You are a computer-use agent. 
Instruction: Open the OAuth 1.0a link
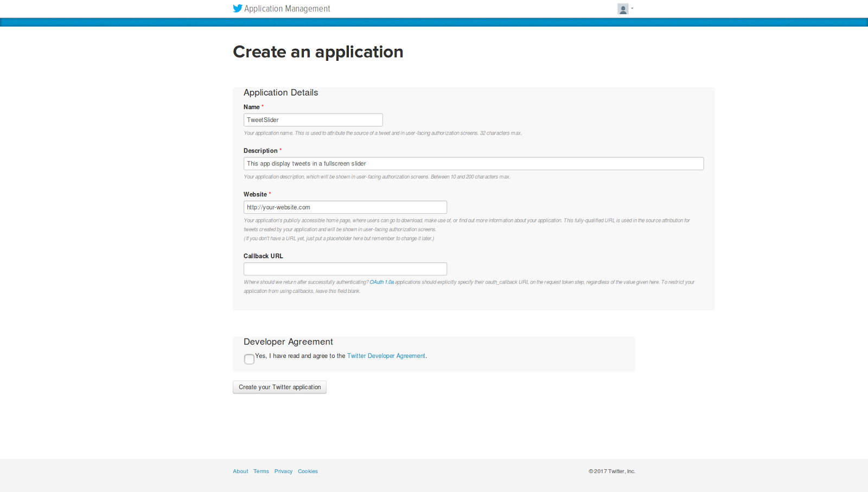381,282
